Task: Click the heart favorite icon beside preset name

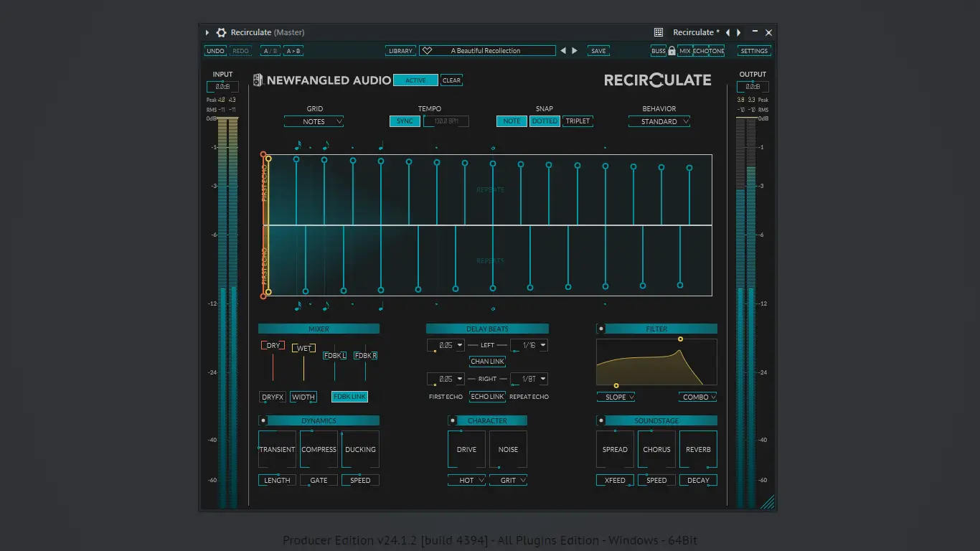Action: tap(428, 50)
